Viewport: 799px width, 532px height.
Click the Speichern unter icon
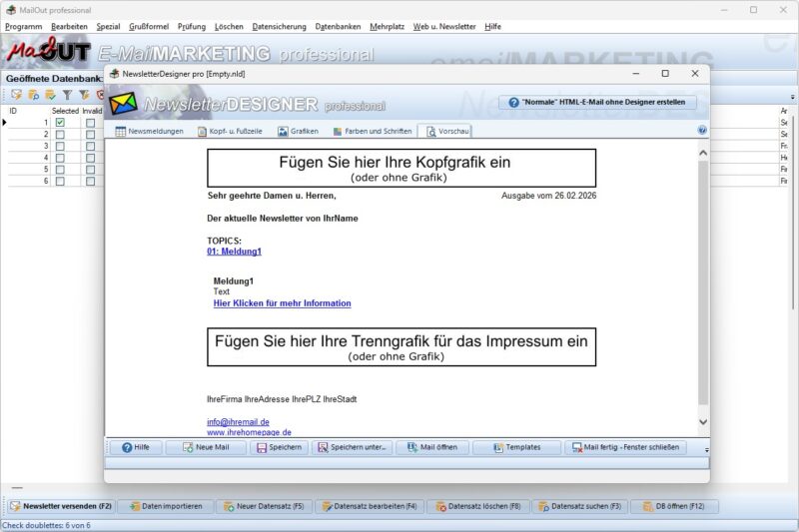pyautogui.click(x=323, y=447)
